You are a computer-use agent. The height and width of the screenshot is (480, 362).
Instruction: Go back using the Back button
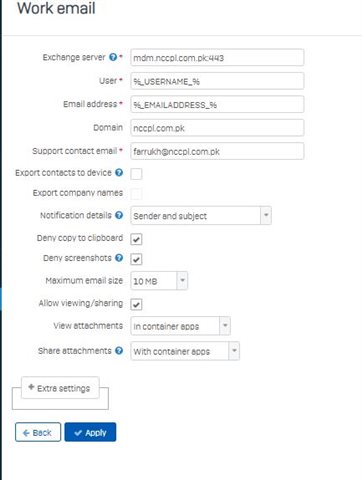pyautogui.click(x=38, y=432)
